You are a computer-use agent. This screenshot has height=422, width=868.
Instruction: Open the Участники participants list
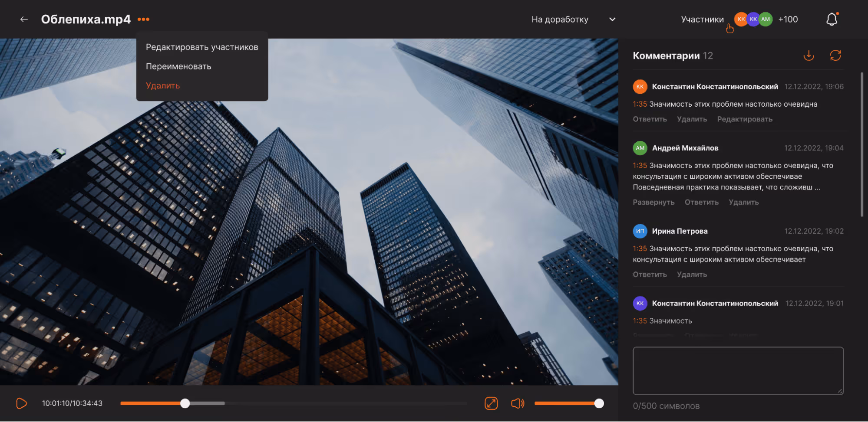point(702,19)
